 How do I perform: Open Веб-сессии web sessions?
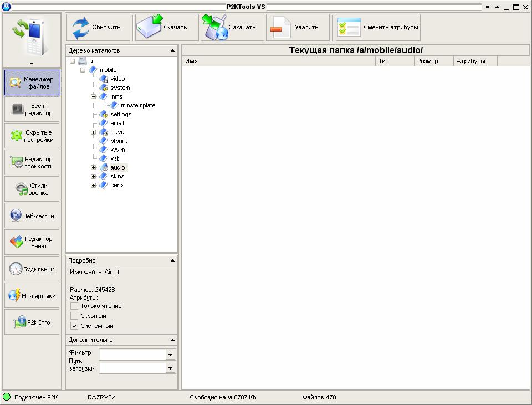pyautogui.click(x=32, y=216)
